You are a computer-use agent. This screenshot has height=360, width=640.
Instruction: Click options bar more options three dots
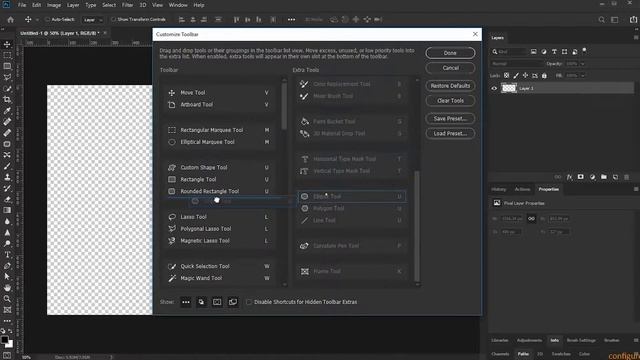click(x=291, y=20)
